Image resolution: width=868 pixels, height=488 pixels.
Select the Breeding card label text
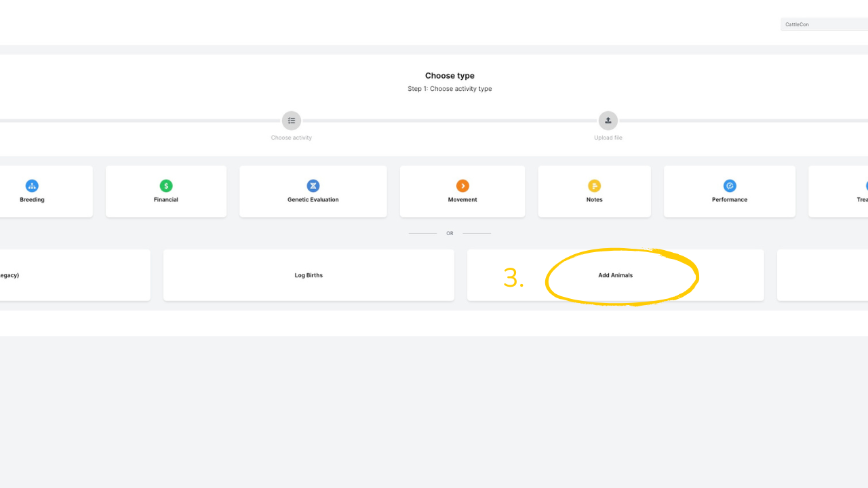[x=32, y=200]
